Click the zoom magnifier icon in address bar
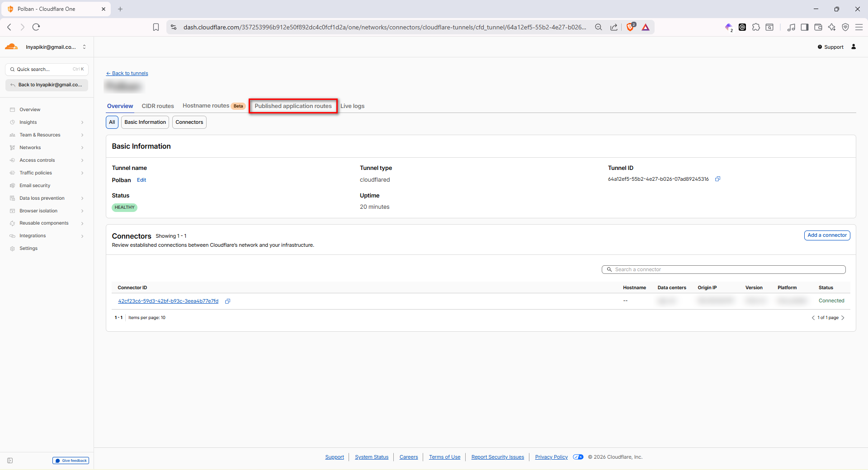This screenshot has width=868, height=470. coord(599,27)
